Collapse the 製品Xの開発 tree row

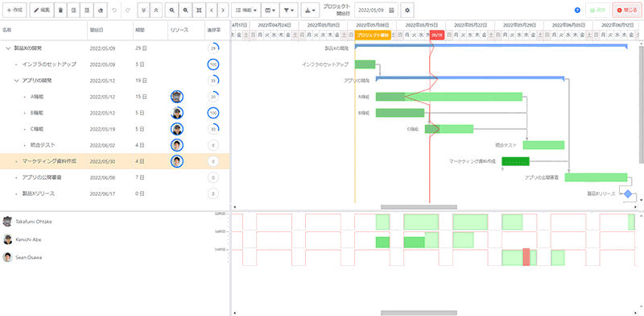click(8, 48)
